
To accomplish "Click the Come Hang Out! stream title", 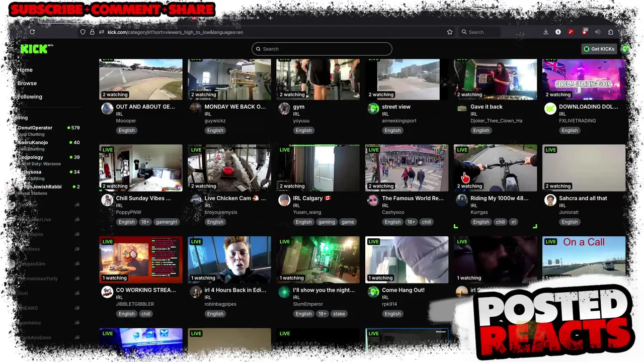I will [403, 290].
